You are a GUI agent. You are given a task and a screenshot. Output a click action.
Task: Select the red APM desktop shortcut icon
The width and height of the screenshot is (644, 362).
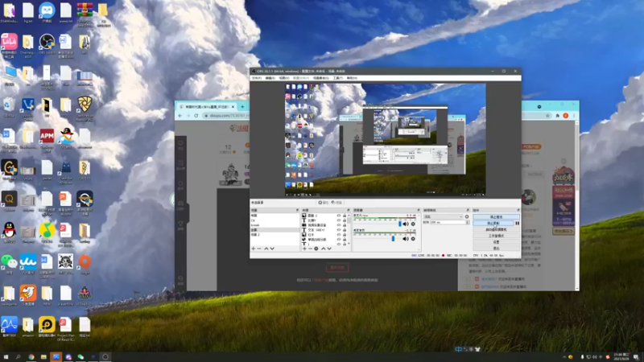coord(47,135)
